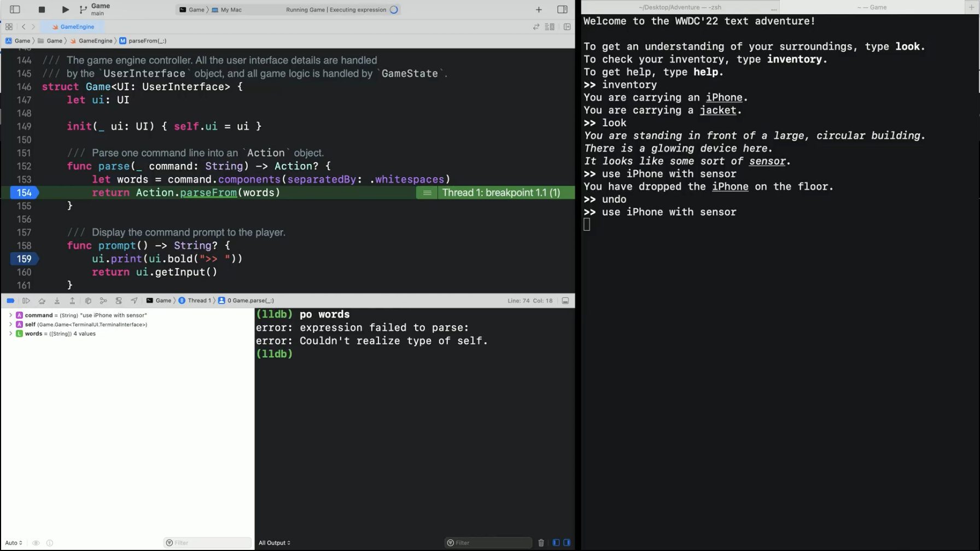Click Thread 1 breakpoint 1.1 annotation
980x551 pixels.
click(501, 192)
